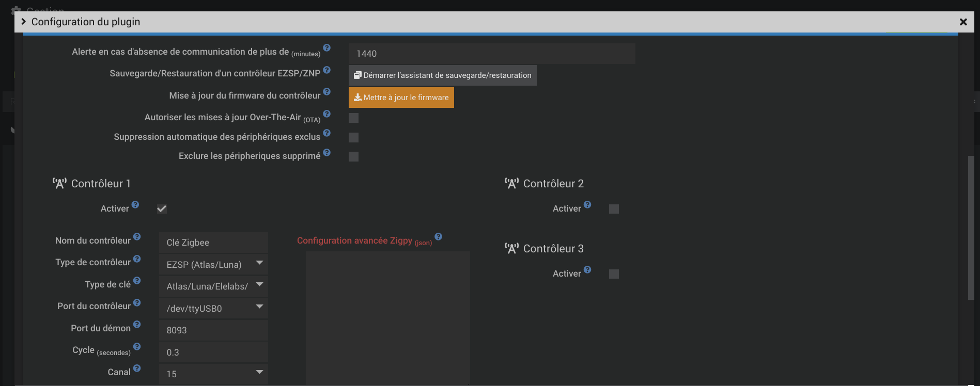Tick Suppression automatique des périphériques exclus
980x386 pixels.
[x=353, y=137]
